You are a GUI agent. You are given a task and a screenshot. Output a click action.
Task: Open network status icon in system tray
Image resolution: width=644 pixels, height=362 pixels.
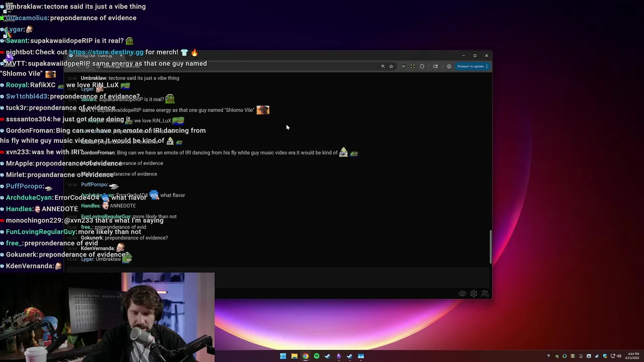(613, 356)
